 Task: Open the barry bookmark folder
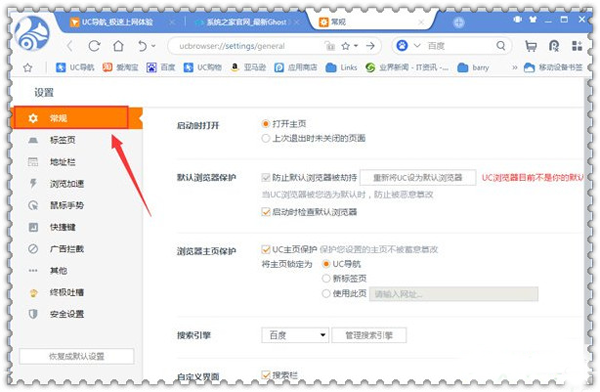473,67
